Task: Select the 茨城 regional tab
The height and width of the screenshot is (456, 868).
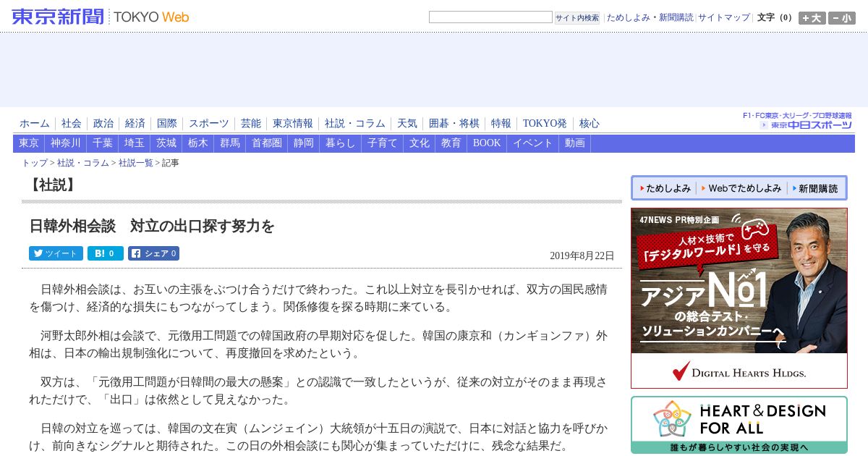Action: pyautogui.click(x=166, y=143)
